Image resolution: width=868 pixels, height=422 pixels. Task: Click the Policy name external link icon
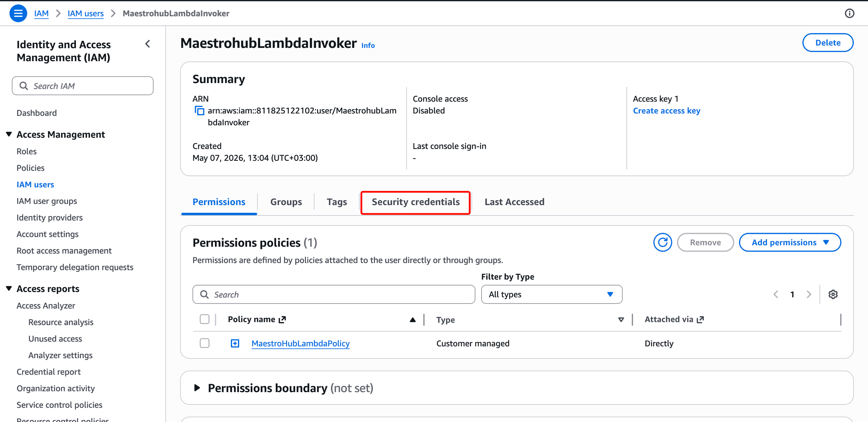[282, 319]
